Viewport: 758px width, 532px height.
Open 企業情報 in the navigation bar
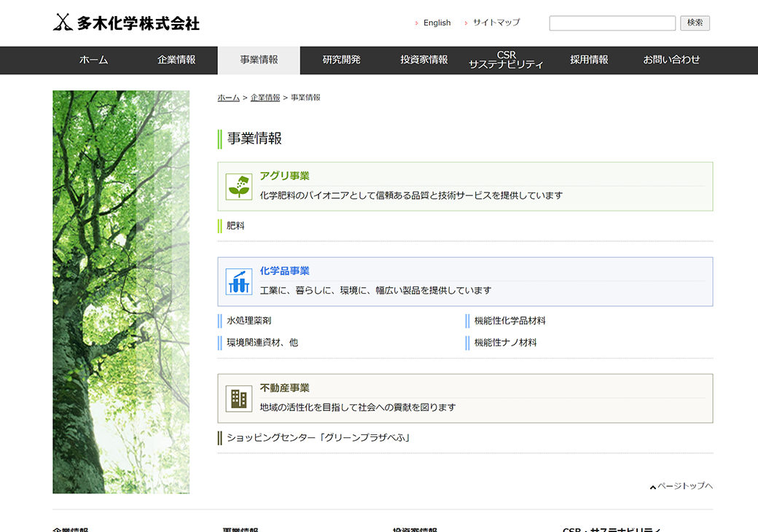pyautogui.click(x=176, y=60)
